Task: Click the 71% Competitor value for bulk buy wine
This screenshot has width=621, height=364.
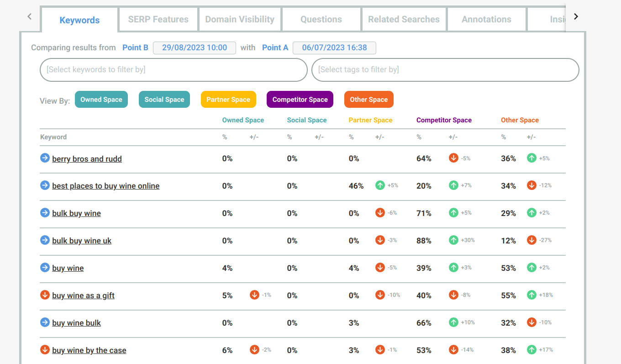Action: click(424, 213)
